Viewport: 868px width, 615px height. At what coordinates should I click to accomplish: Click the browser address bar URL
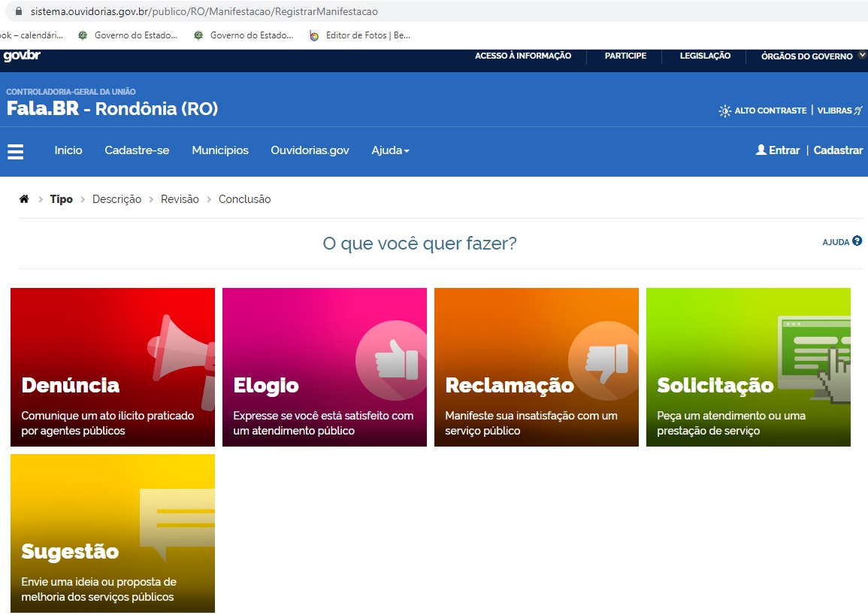pyautogui.click(x=204, y=12)
